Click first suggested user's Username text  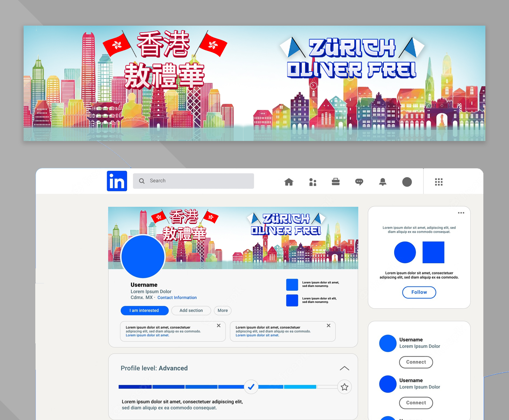coord(411,340)
